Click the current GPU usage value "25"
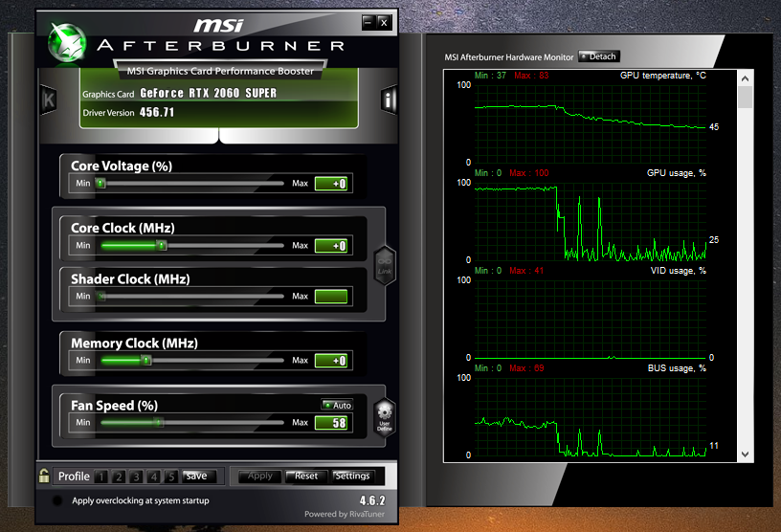781x532 pixels. point(714,239)
